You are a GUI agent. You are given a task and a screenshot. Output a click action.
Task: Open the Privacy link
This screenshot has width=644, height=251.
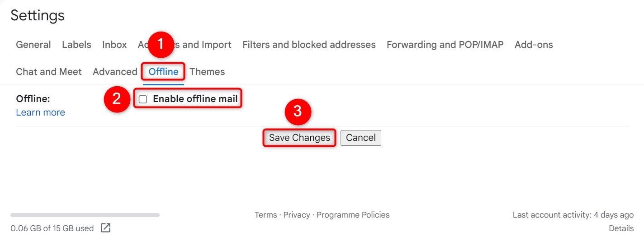tap(297, 215)
